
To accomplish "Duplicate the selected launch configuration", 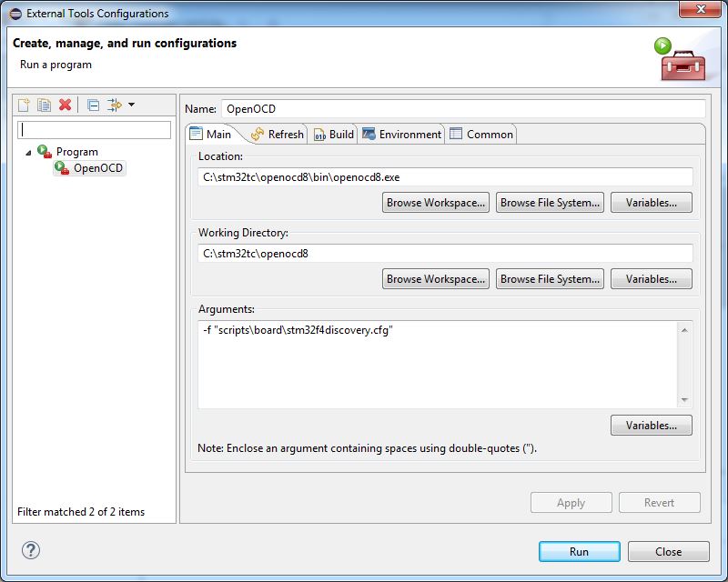I will coord(44,105).
